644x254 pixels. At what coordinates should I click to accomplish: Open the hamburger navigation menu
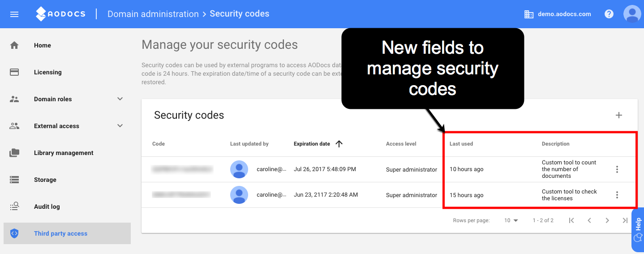click(x=14, y=14)
